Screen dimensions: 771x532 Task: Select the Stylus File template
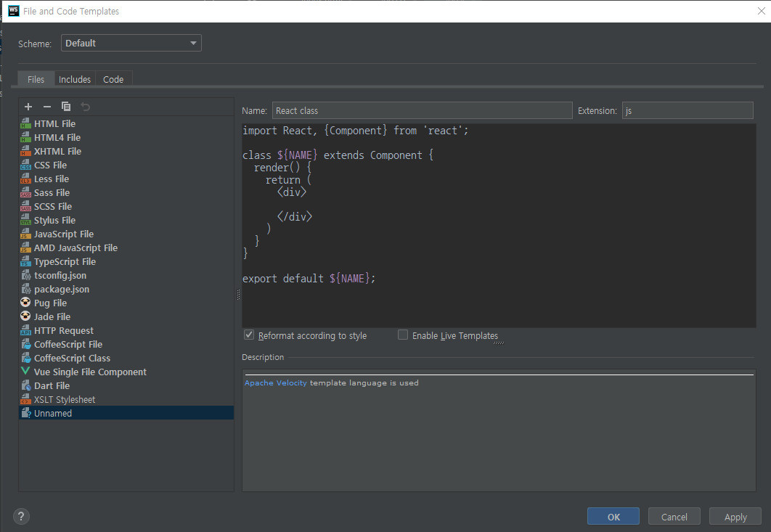pyautogui.click(x=126, y=220)
